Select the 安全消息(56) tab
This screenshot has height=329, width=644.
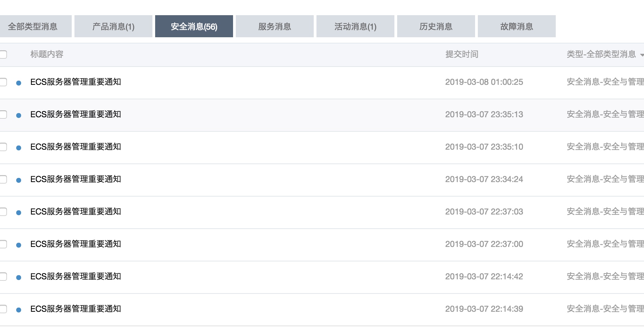[194, 26]
